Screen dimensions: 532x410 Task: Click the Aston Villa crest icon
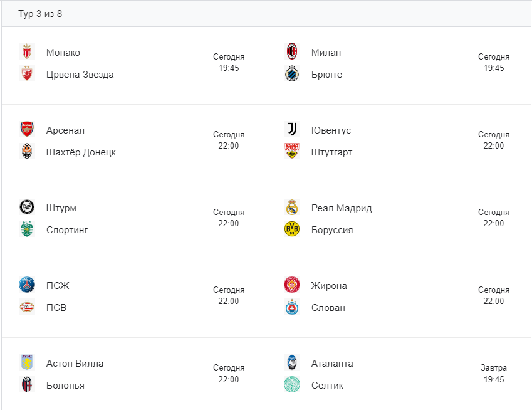(26, 363)
